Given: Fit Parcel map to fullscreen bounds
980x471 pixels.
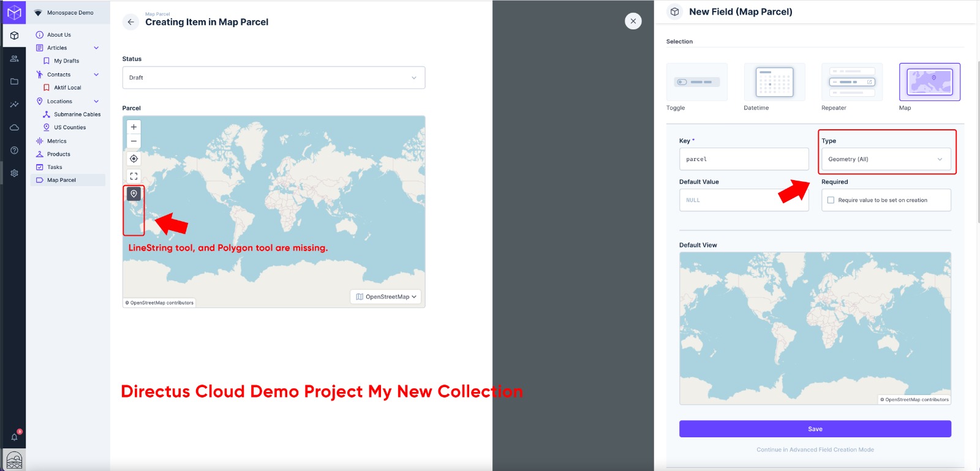Looking at the screenshot, I should point(134,176).
